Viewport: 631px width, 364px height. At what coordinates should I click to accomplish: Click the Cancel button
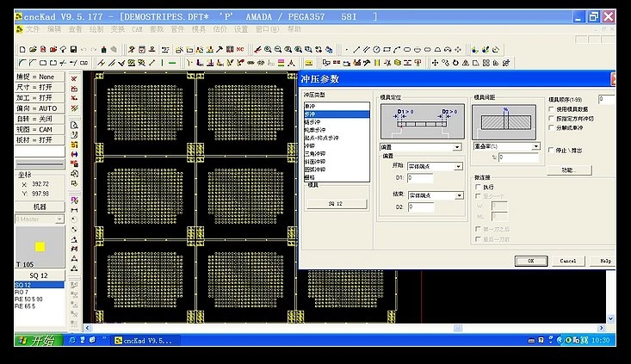point(568,261)
